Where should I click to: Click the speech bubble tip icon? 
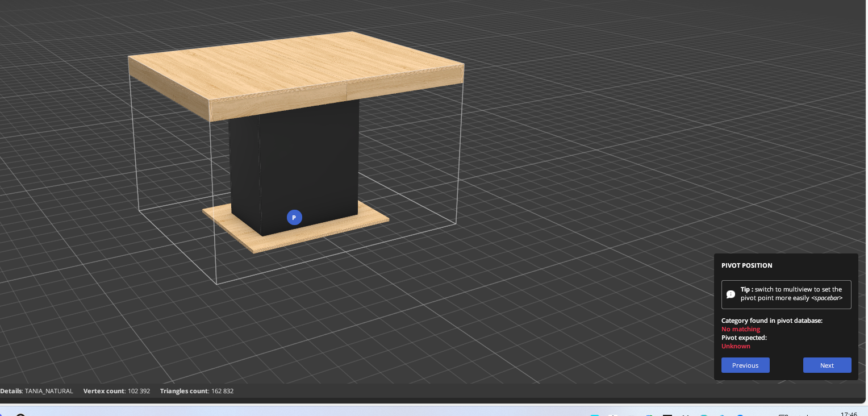pos(731,294)
